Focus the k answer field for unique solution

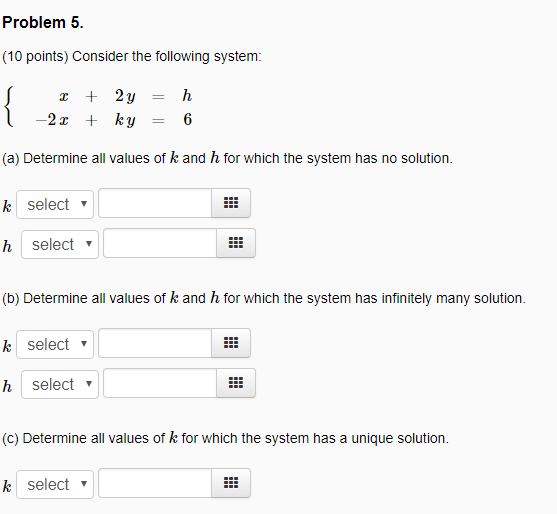[155, 483]
